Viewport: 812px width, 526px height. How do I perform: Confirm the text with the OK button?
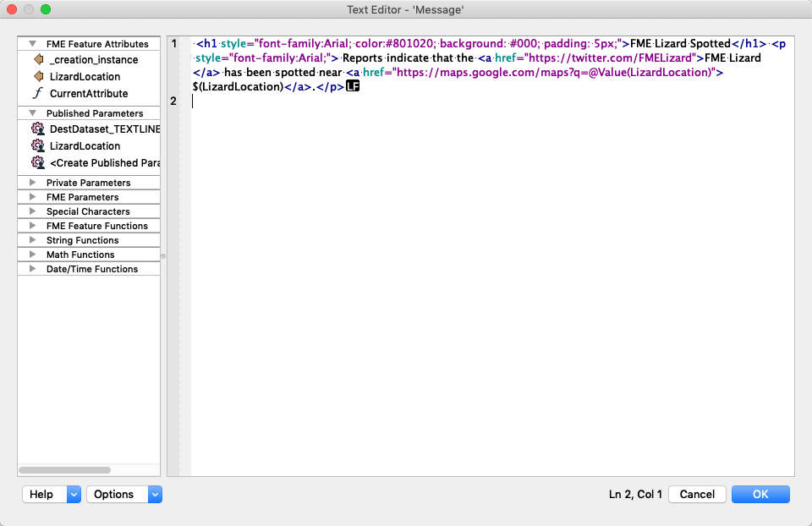point(760,495)
